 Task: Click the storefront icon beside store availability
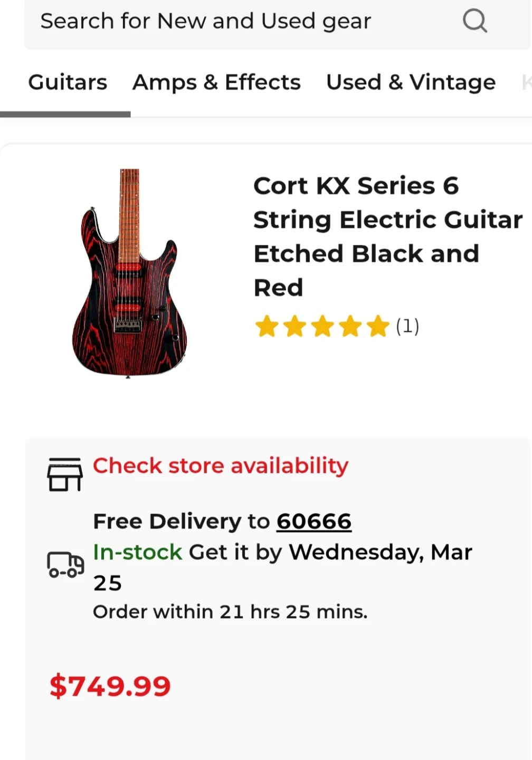click(x=65, y=474)
